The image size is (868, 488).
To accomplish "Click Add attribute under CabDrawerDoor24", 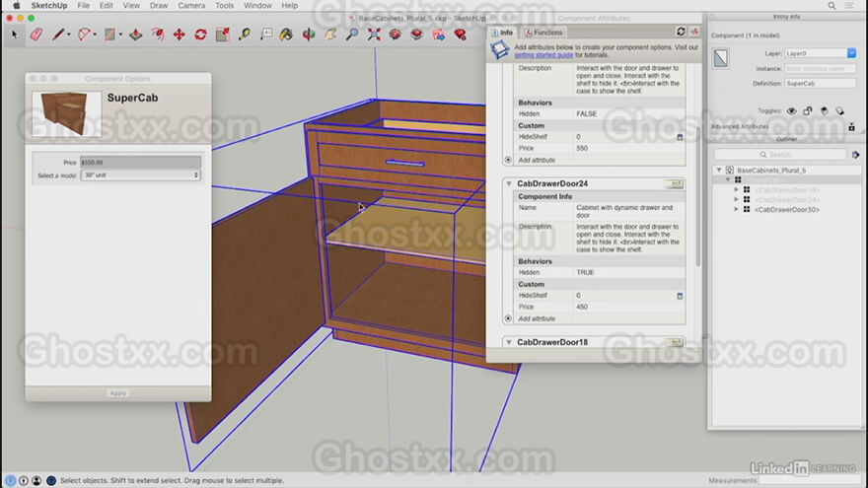I will (x=537, y=318).
